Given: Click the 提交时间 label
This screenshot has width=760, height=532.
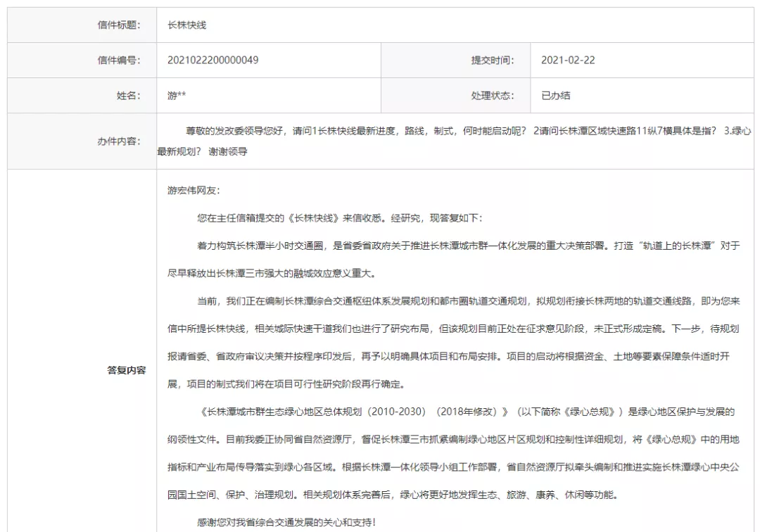Looking at the screenshot, I should 492,61.
